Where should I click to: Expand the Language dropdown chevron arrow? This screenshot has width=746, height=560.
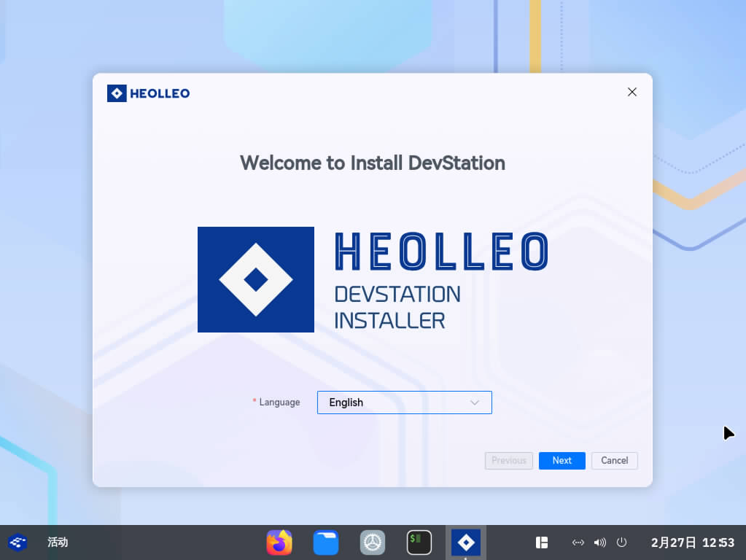point(475,402)
